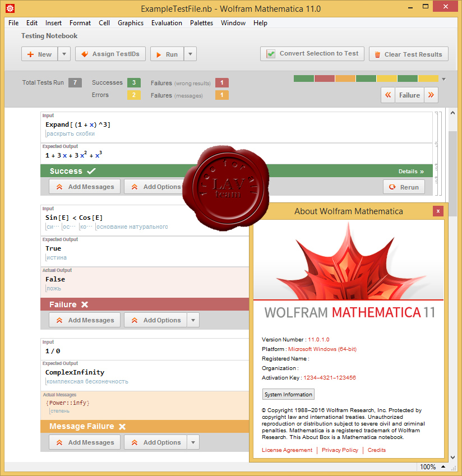Click version number 11.0.1.0 text
The image size is (462, 476).
318,340
